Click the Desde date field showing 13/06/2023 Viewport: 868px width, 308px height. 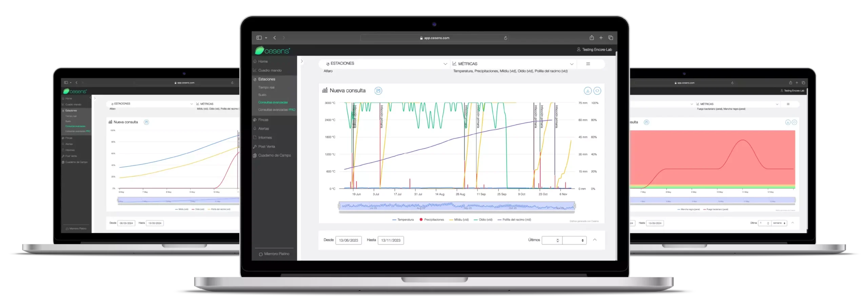coord(348,240)
